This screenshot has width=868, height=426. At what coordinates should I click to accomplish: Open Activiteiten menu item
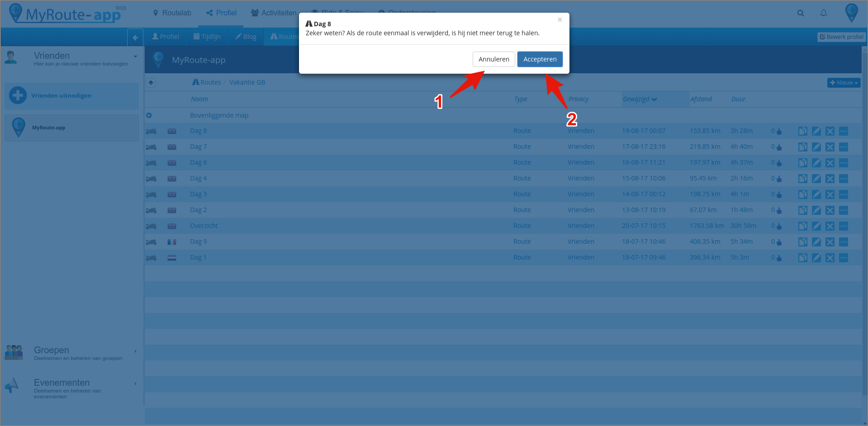274,13
